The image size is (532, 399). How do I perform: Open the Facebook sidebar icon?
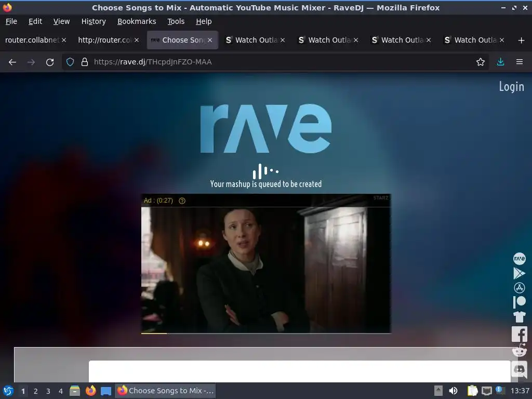pos(519,334)
